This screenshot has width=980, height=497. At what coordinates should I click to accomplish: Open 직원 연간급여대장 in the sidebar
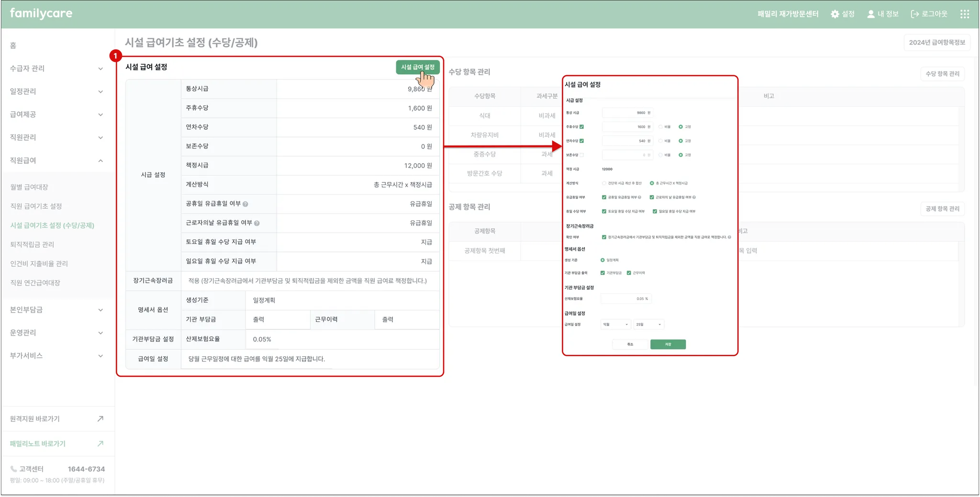pos(35,283)
